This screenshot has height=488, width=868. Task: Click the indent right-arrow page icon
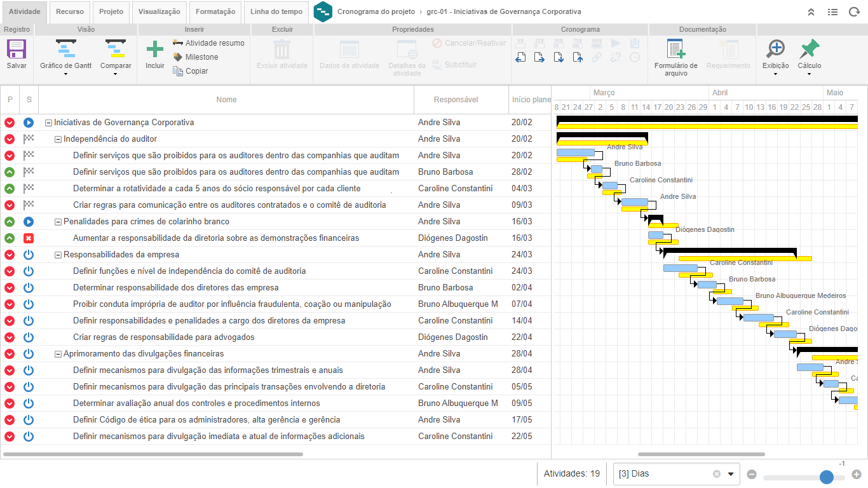coord(539,57)
